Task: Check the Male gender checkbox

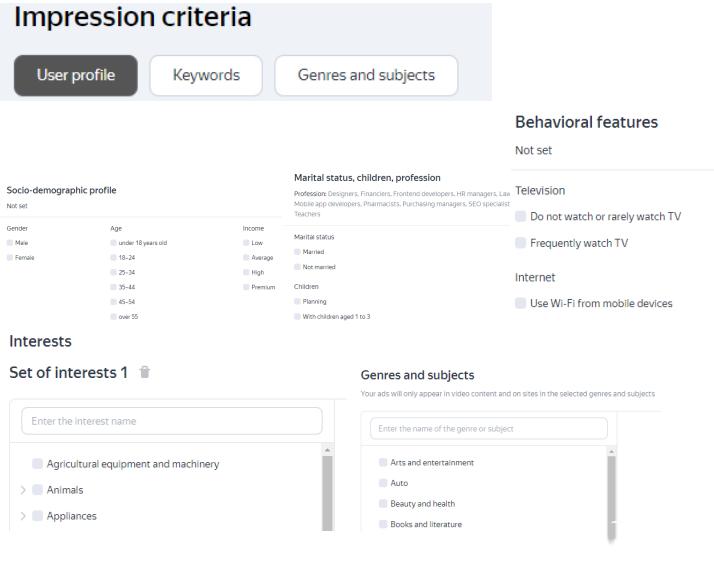Action: (10, 242)
